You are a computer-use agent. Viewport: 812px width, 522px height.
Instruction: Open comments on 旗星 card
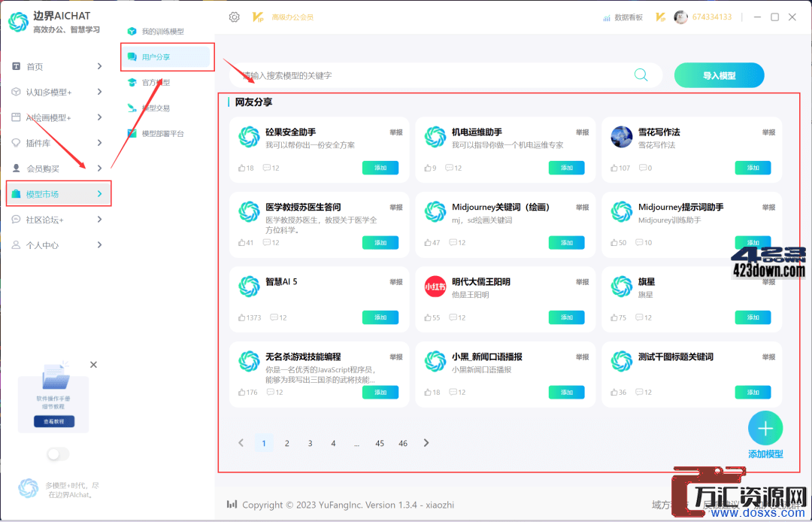coord(644,317)
